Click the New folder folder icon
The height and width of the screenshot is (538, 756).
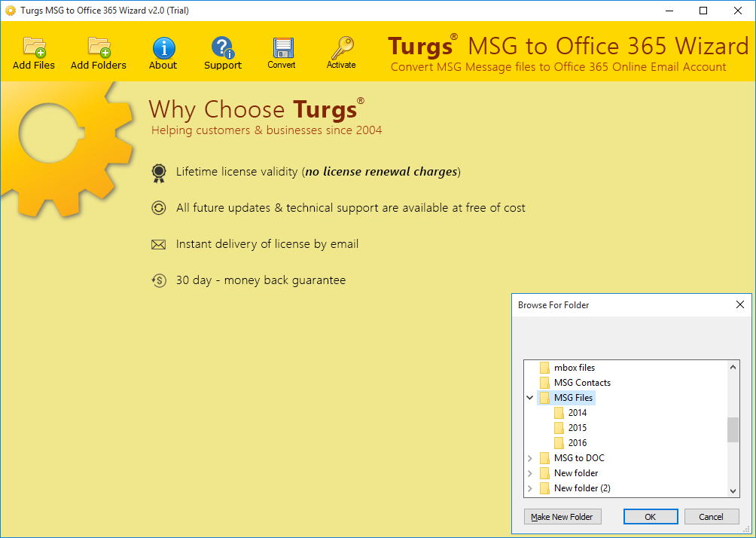[x=544, y=473]
